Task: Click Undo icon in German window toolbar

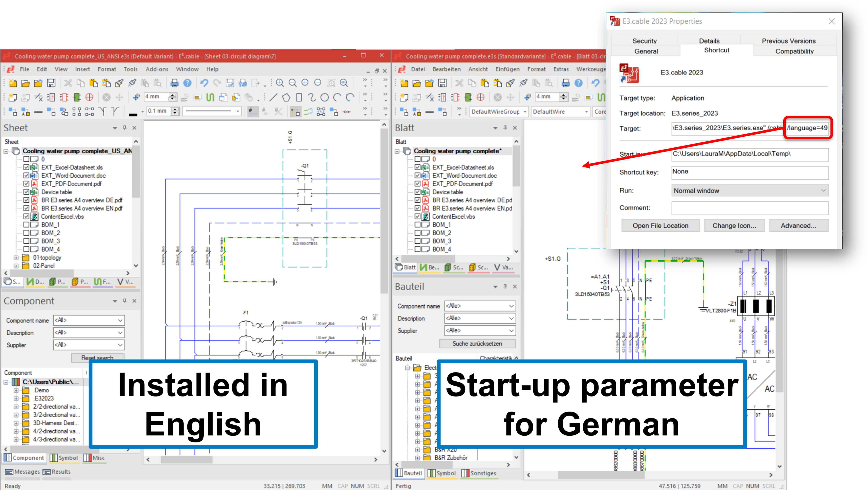Action: (595, 83)
